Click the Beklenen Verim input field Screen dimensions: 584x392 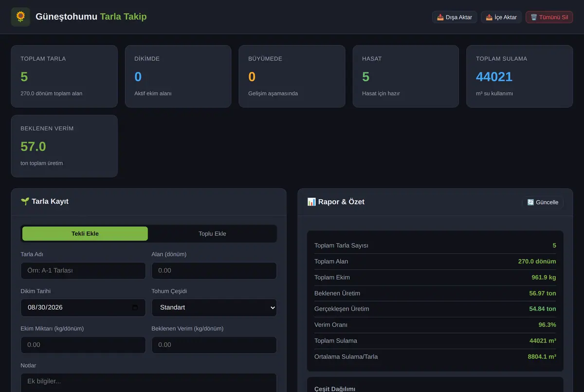(x=214, y=345)
